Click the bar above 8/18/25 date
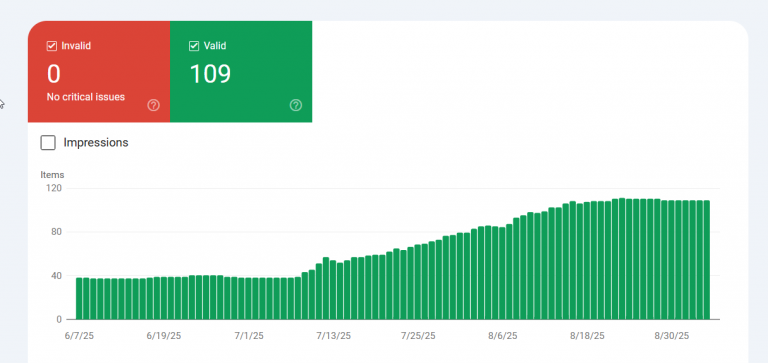Screen dimensions: 768x363 click(587, 261)
